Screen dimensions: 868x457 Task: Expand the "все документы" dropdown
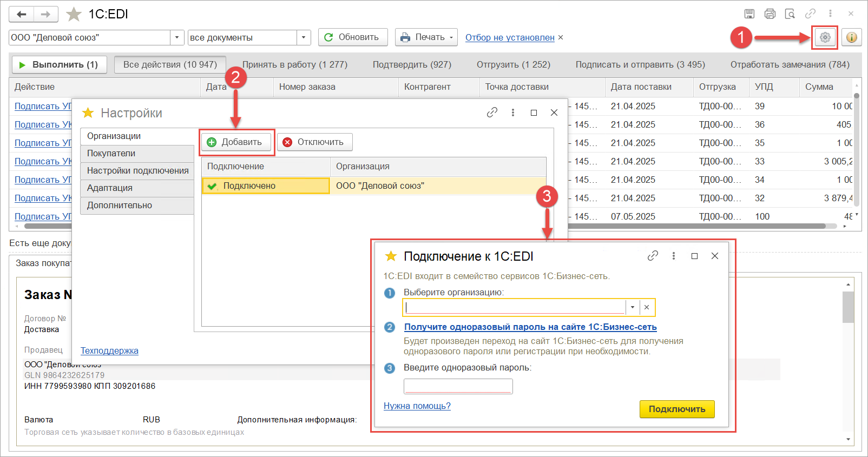[x=304, y=37]
